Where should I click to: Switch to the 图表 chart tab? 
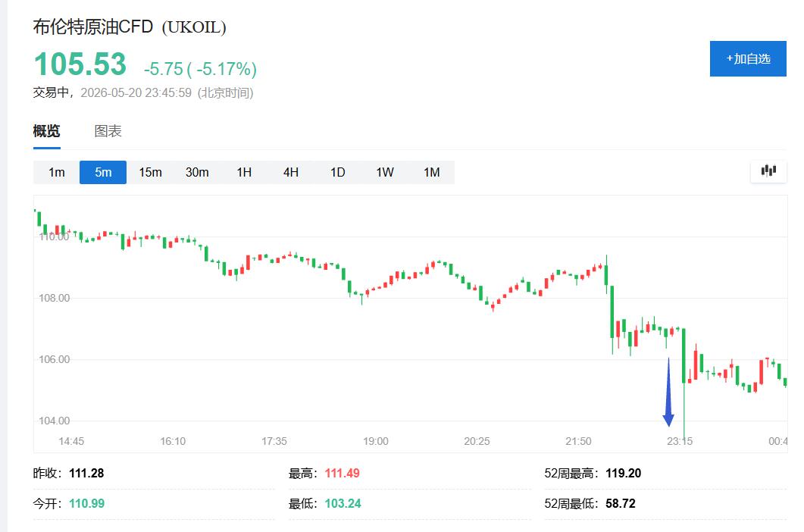click(x=108, y=131)
